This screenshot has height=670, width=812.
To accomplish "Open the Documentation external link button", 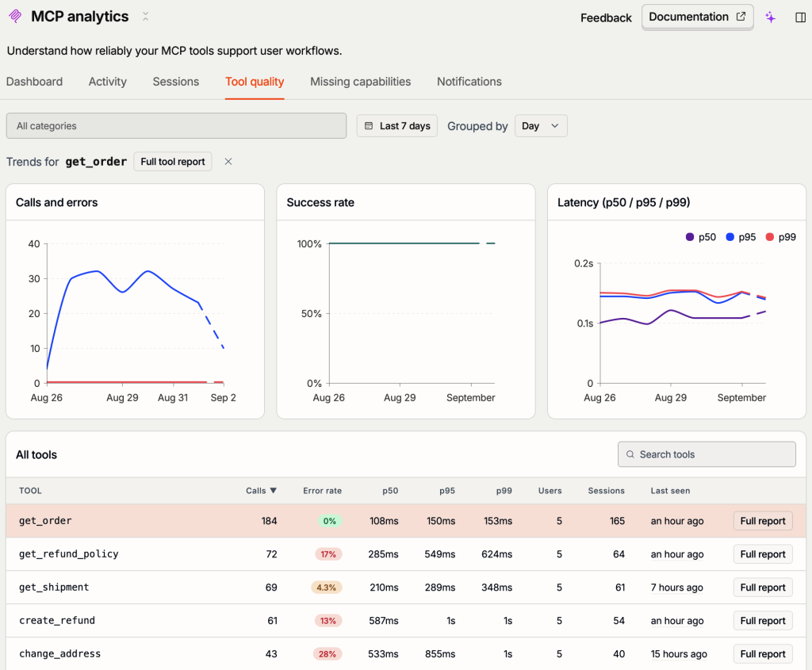I will point(697,17).
